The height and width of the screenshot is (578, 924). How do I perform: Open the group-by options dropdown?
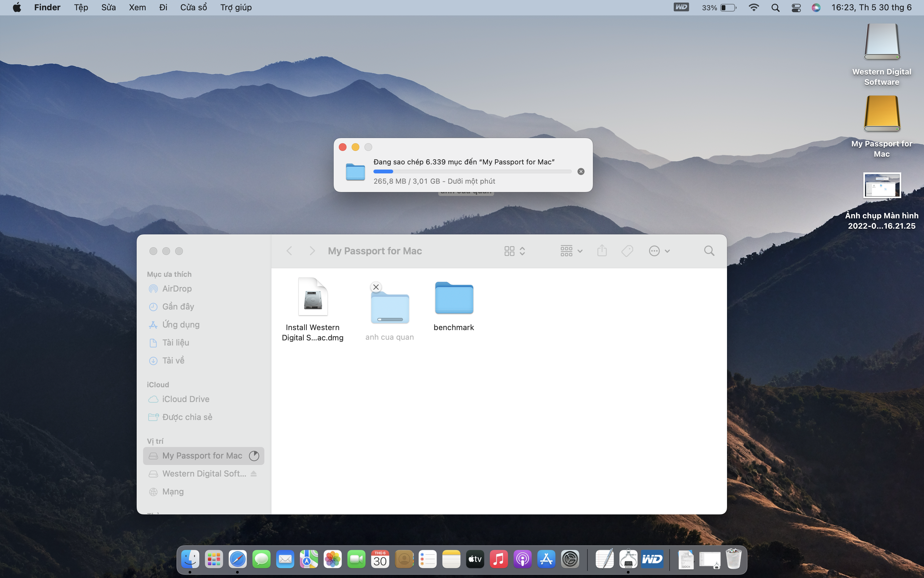571,251
